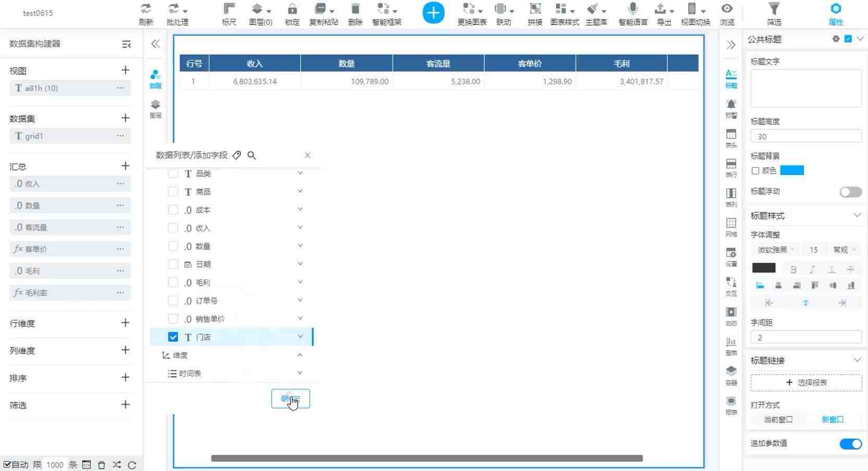This screenshot has width=868, height=471.
Task: Open the 批处理 batch menu
Action: pos(177,14)
